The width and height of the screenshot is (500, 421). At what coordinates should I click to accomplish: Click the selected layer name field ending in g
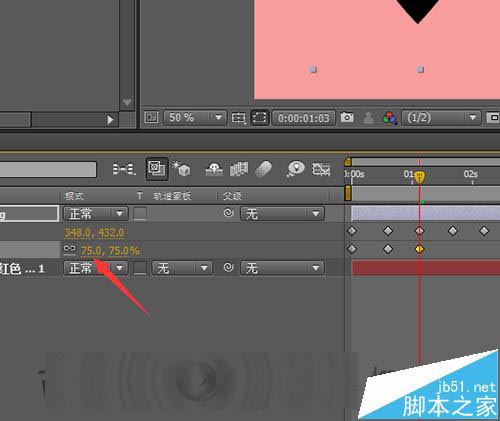tap(29, 214)
